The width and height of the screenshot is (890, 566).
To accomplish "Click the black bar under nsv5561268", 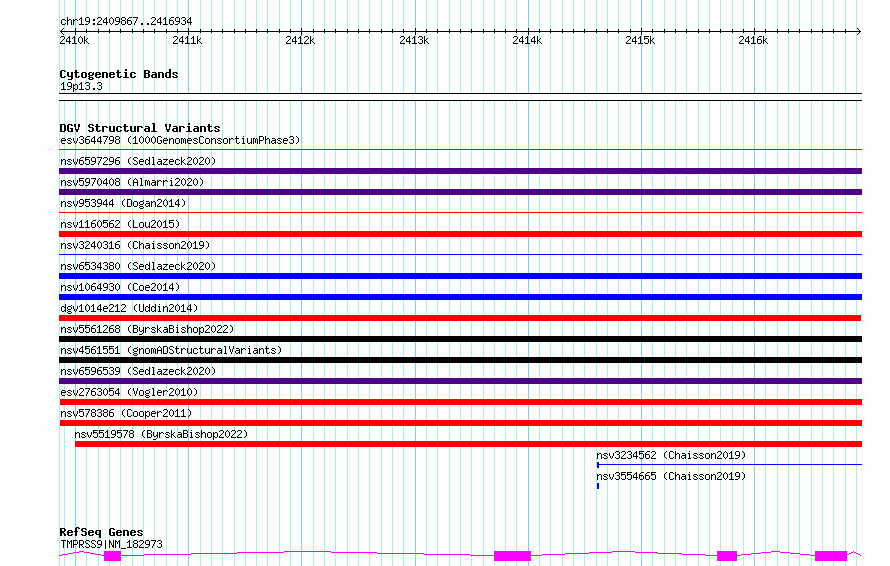I will [x=460, y=339].
